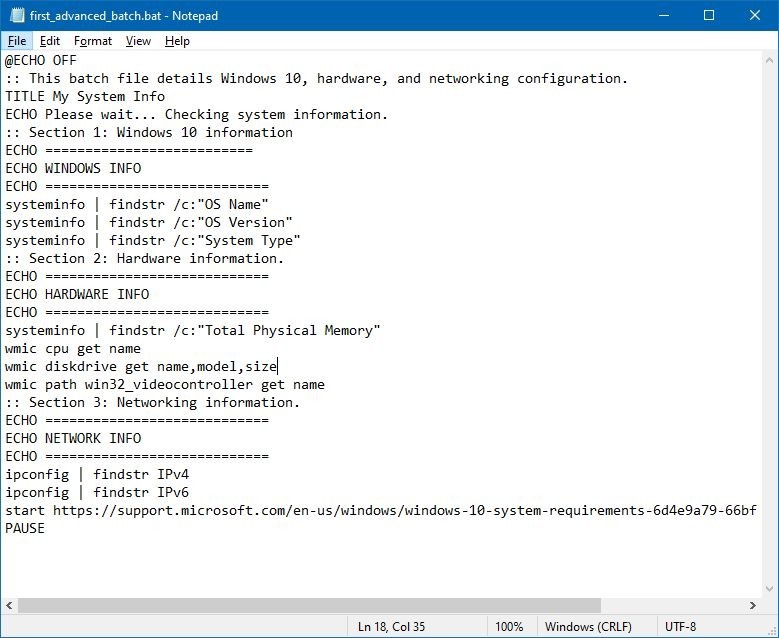Click the batch file description comment line
The image size is (779, 638).
click(x=316, y=79)
